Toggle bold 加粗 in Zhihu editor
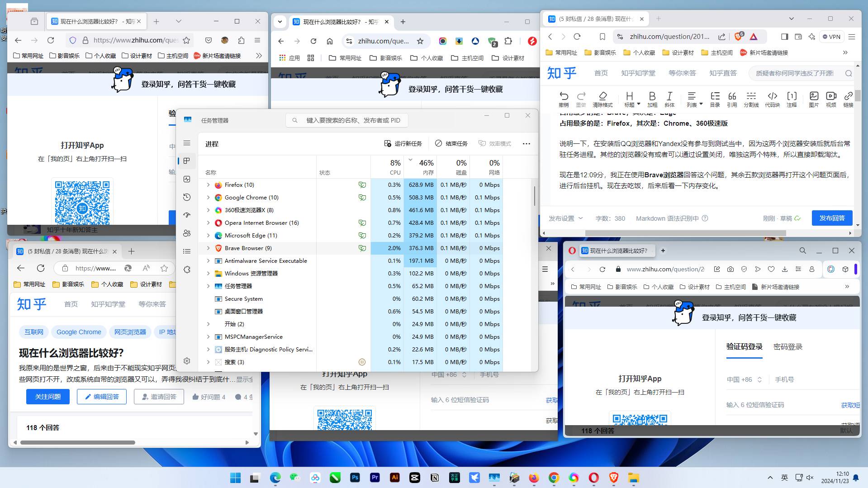This screenshot has height=488, width=868. 652,99
